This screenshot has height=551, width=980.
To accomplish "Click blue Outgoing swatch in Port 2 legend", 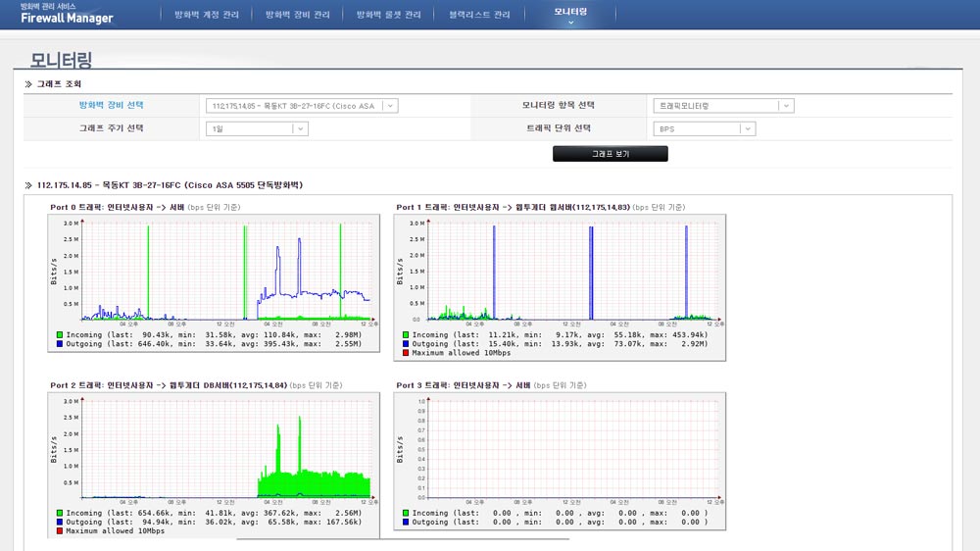I will tap(60, 522).
